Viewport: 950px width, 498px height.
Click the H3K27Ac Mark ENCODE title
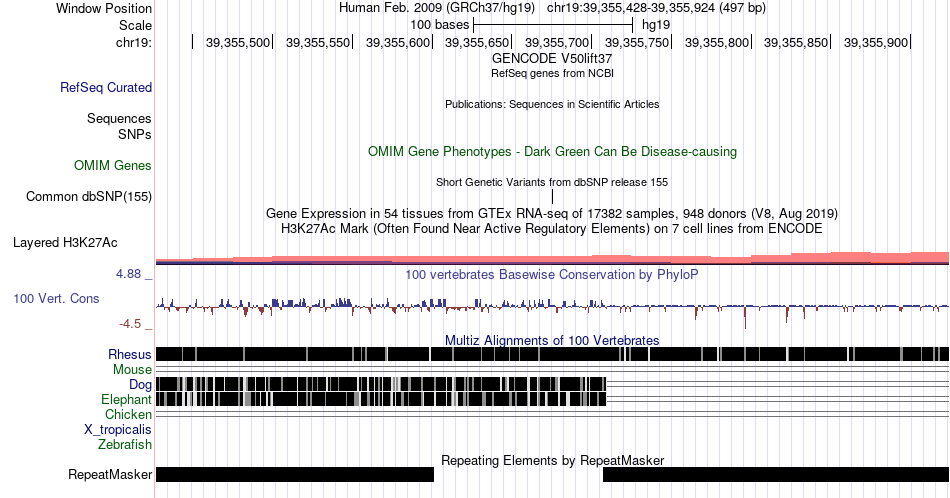(552, 228)
